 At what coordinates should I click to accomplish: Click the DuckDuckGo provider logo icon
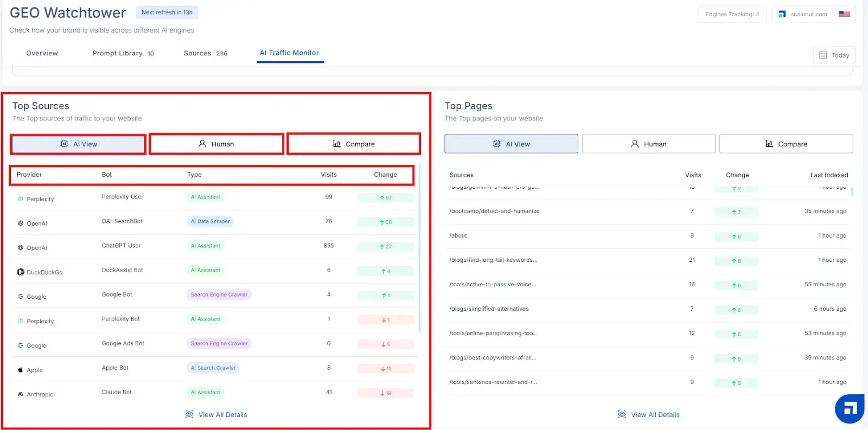tap(21, 272)
